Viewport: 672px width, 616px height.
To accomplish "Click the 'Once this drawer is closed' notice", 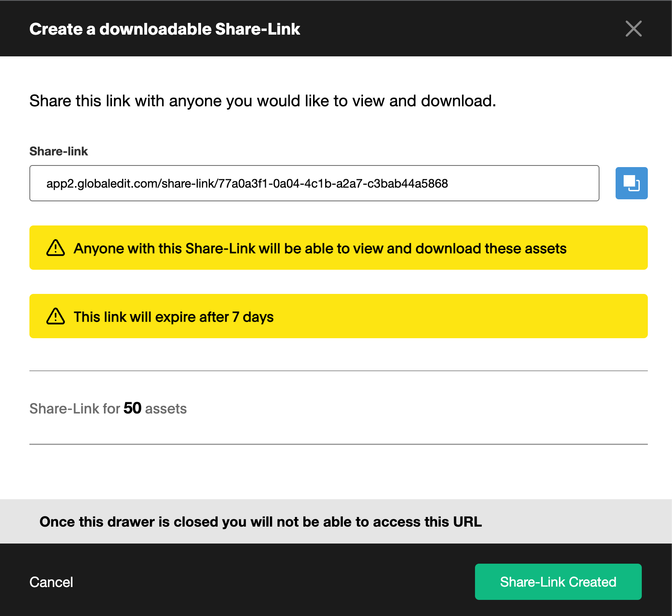I will point(261,522).
